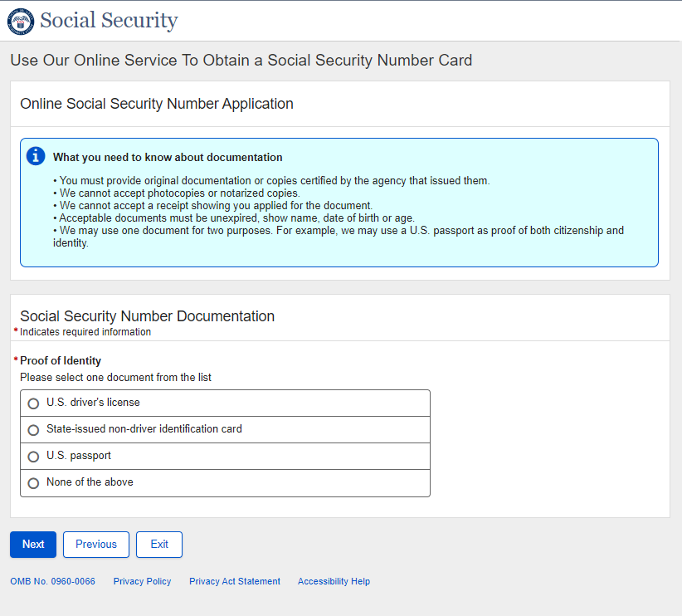Choose State-issued non-driver identification card
The height and width of the screenshot is (616, 682).
pos(33,430)
